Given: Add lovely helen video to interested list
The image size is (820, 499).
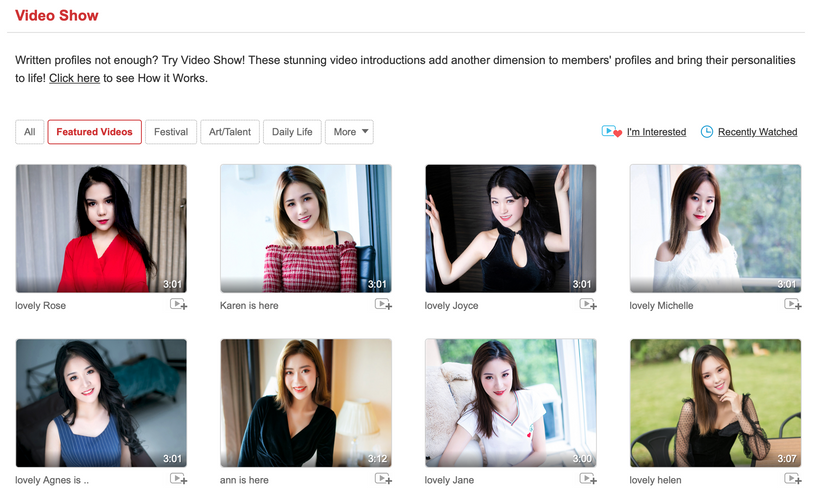Looking at the screenshot, I should [x=792, y=479].
